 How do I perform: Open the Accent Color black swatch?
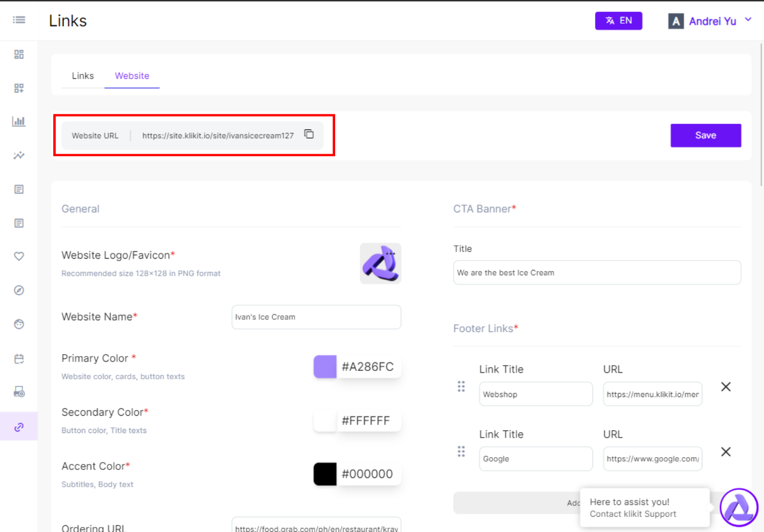325,474
